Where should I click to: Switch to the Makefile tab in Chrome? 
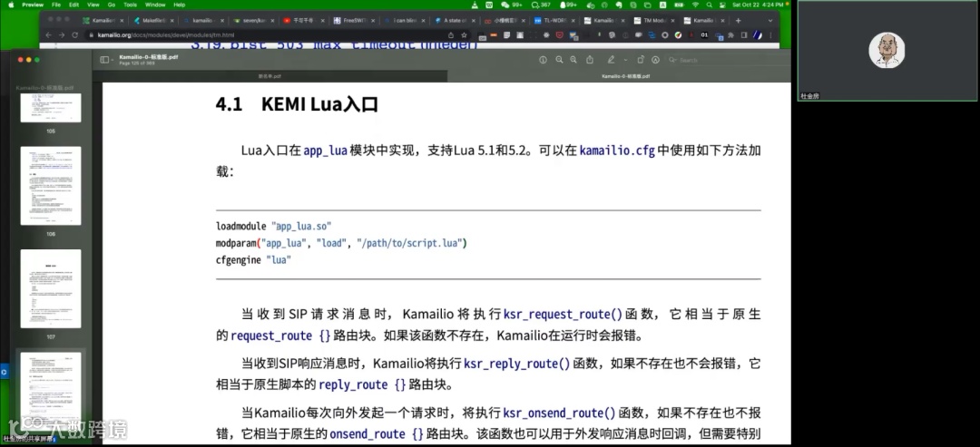pos(152,20)
